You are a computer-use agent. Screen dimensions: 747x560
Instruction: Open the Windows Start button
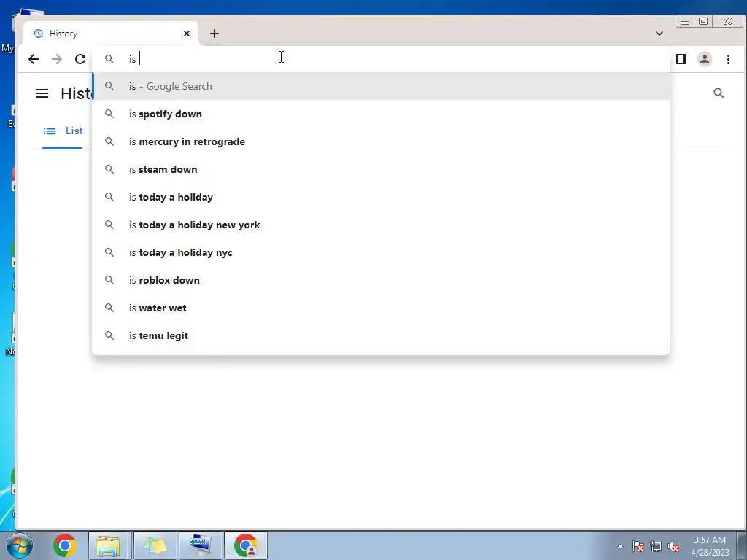pos(20,545)
